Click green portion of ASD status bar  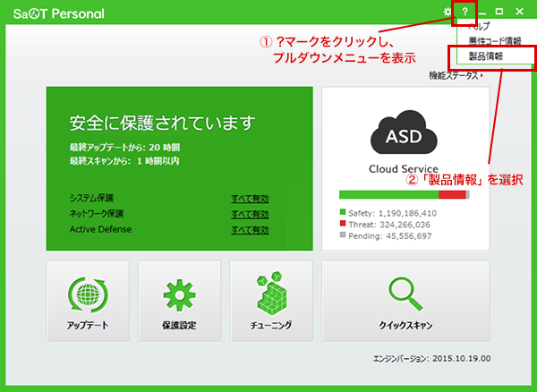(x=388, y=194)
